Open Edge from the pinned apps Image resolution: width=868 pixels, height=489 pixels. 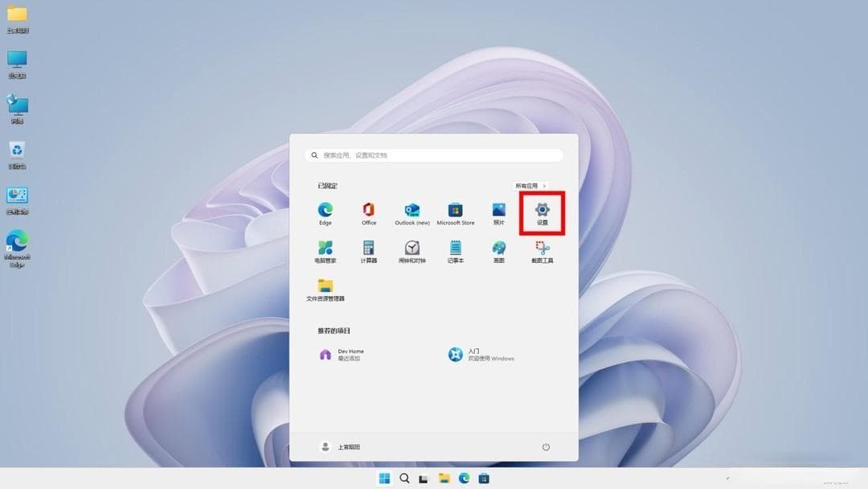(x=325, y=213)
